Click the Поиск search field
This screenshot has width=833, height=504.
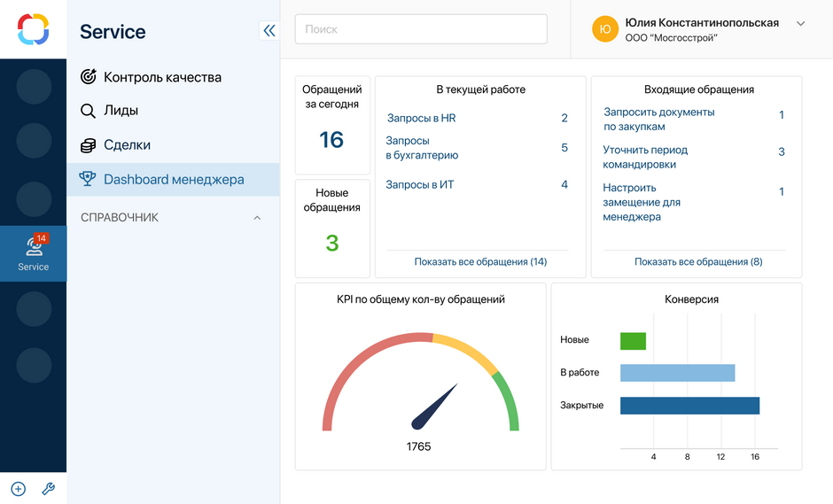point(421,29)
